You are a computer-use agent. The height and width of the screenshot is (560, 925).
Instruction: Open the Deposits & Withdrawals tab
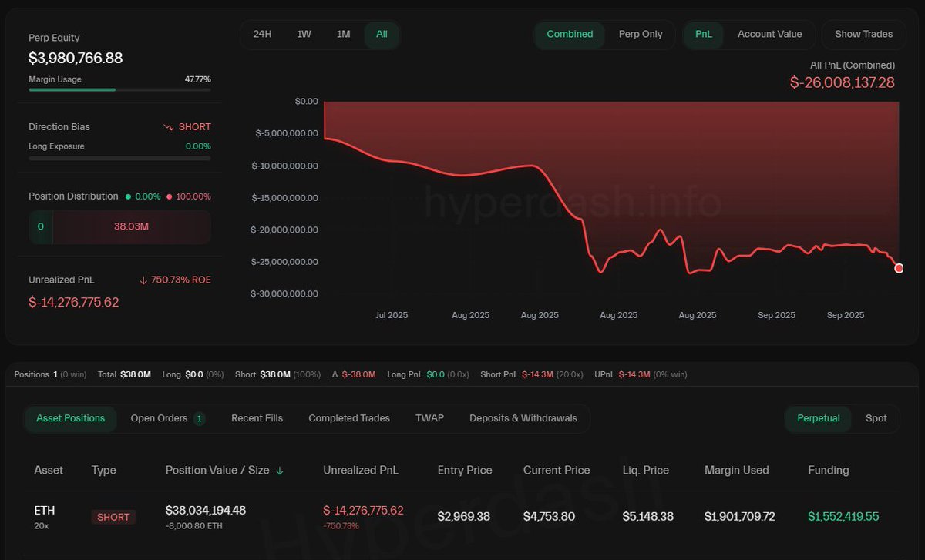click(x=523, y=418)
